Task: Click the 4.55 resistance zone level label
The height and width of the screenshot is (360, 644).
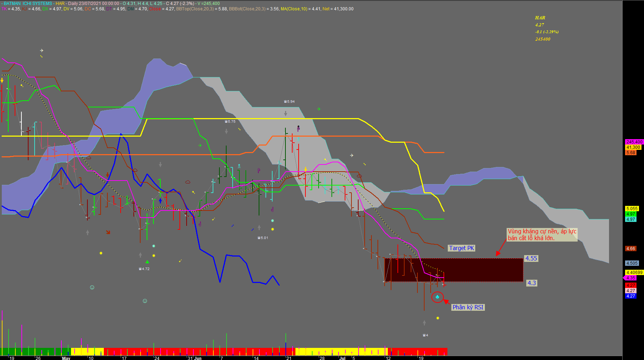Action: [x=531, y=258]
